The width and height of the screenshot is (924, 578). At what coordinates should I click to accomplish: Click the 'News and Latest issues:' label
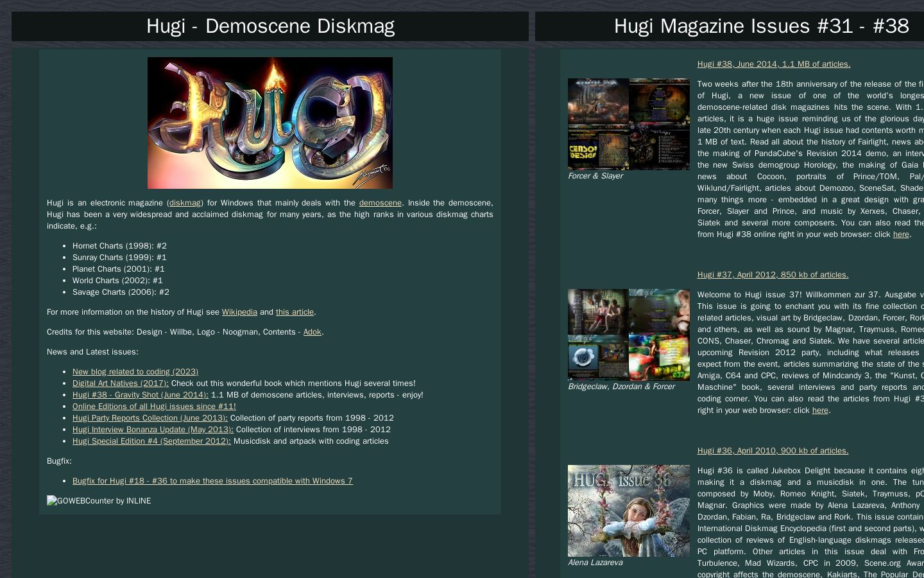point(92,352)
